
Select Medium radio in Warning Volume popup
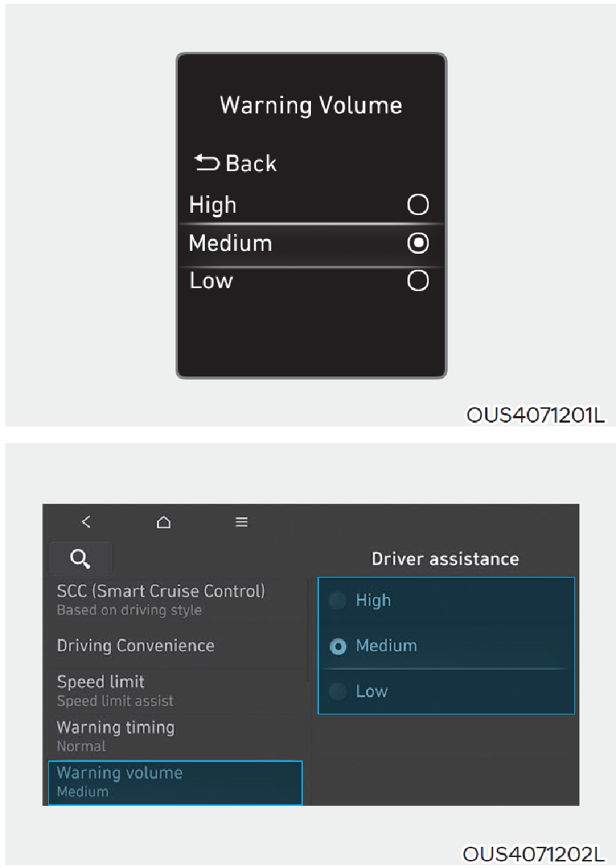click(418, 243)
